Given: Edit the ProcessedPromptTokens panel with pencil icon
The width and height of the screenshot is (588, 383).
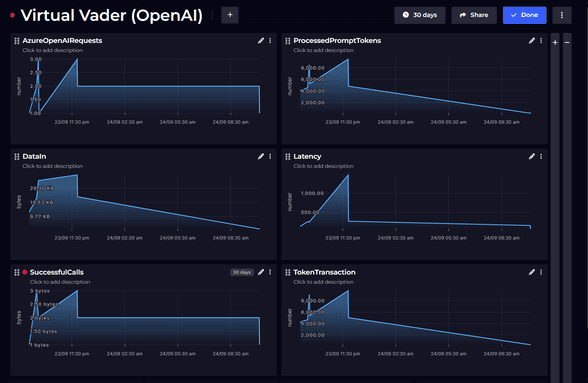Looking at the screenshot, I should [532, 41].
